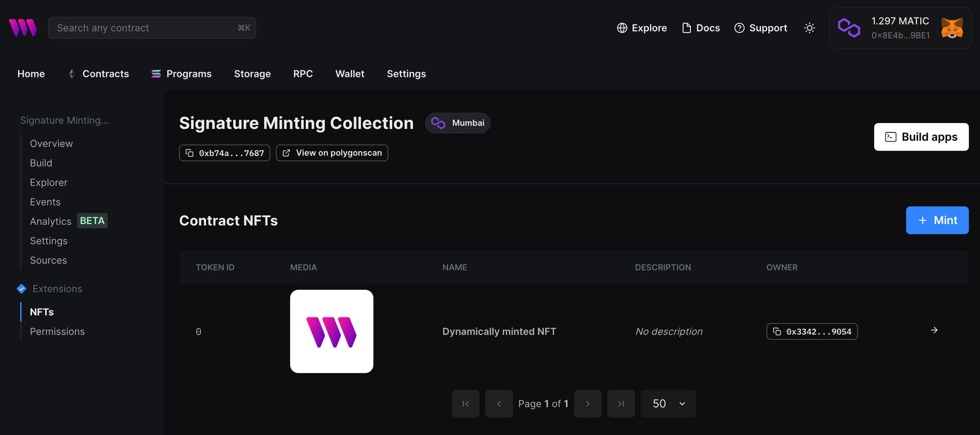Open Sources in the sidebar
Image resolution: width=980 pixels, height=435 pixels.
(49, 260)
